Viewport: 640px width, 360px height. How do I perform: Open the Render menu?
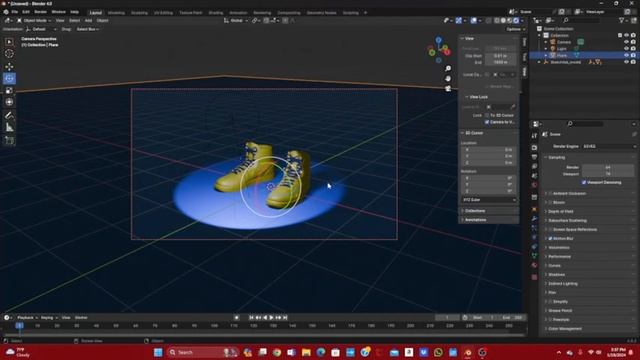pos(40,12)
